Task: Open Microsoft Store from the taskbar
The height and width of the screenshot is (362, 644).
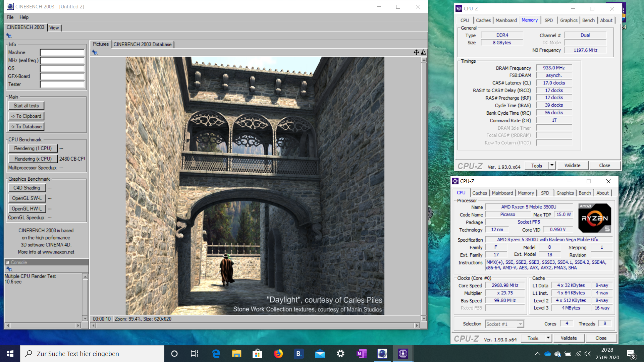Action: [257, 354]
